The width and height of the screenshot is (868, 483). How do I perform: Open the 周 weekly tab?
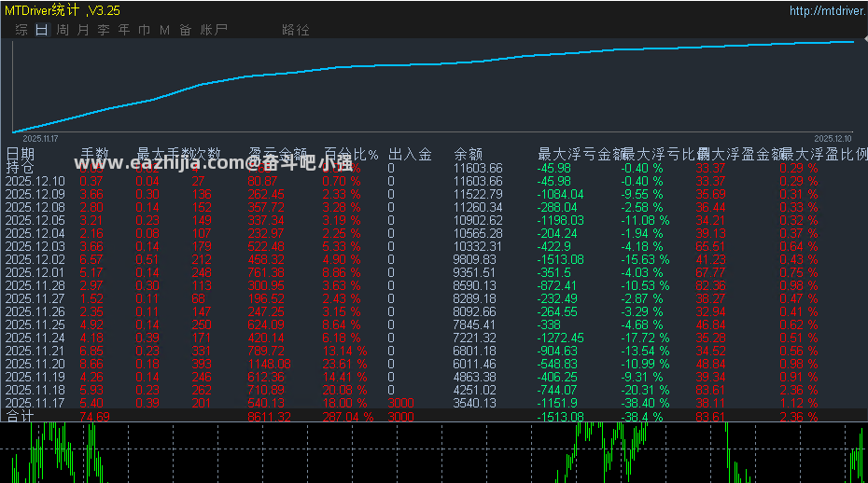click(x=63, y=30)
